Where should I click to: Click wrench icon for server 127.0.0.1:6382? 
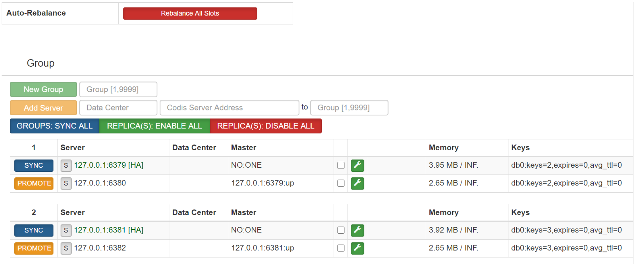tap(357, 248)
